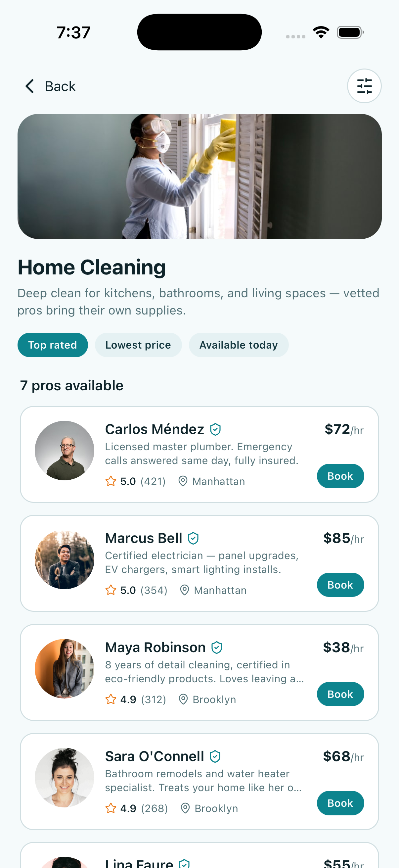
Task: Book Marcus Bell the electrician
Action: tap(340, 585)
